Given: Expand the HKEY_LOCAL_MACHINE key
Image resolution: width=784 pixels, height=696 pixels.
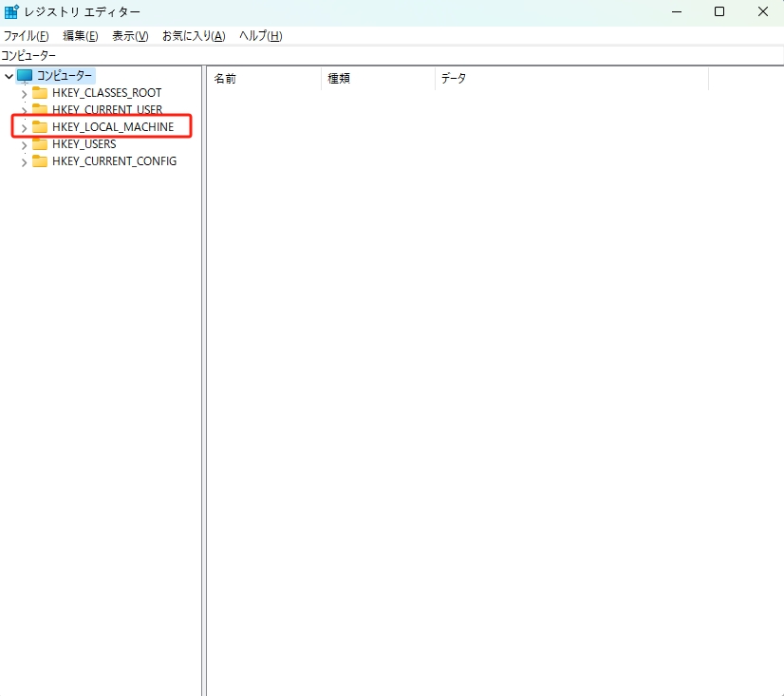Looking at the screenshot, I should click(24, 128).
